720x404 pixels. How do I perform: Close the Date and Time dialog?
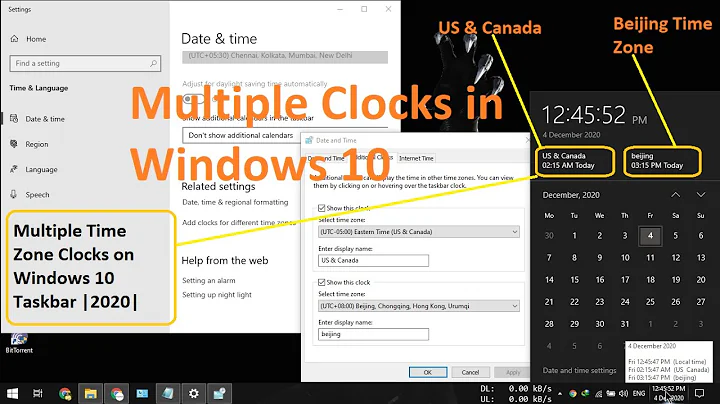pyautogui.click(x=527, y=140)
